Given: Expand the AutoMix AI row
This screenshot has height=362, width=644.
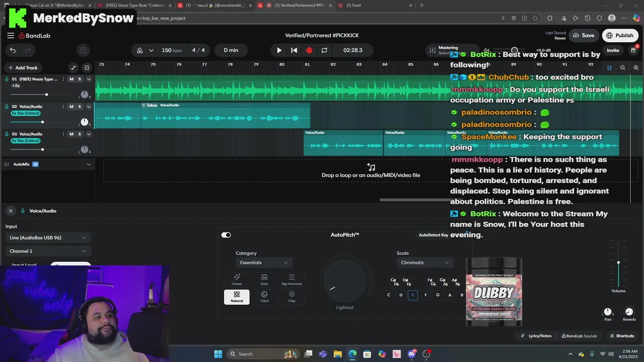Looking at the screenshot, I should coord(89,164).
